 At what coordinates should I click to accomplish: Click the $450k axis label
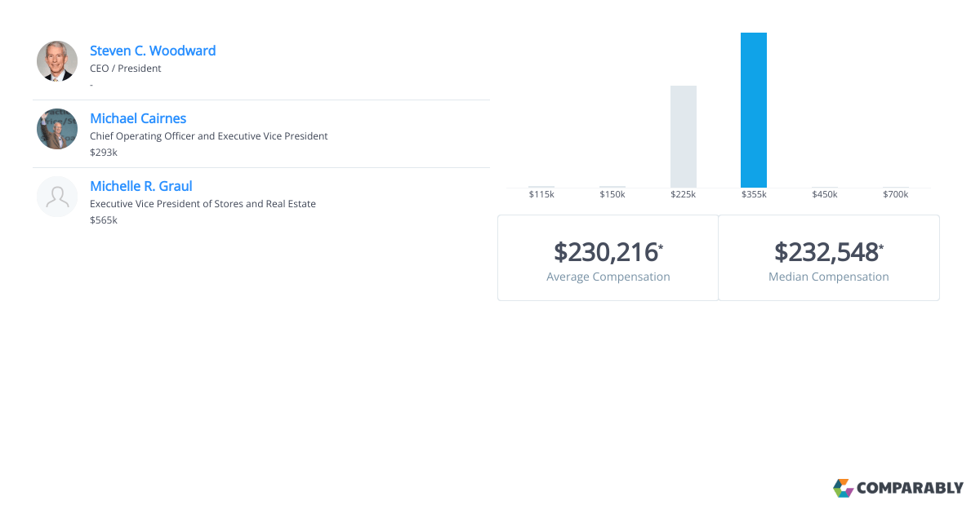[x=825, y=194]
